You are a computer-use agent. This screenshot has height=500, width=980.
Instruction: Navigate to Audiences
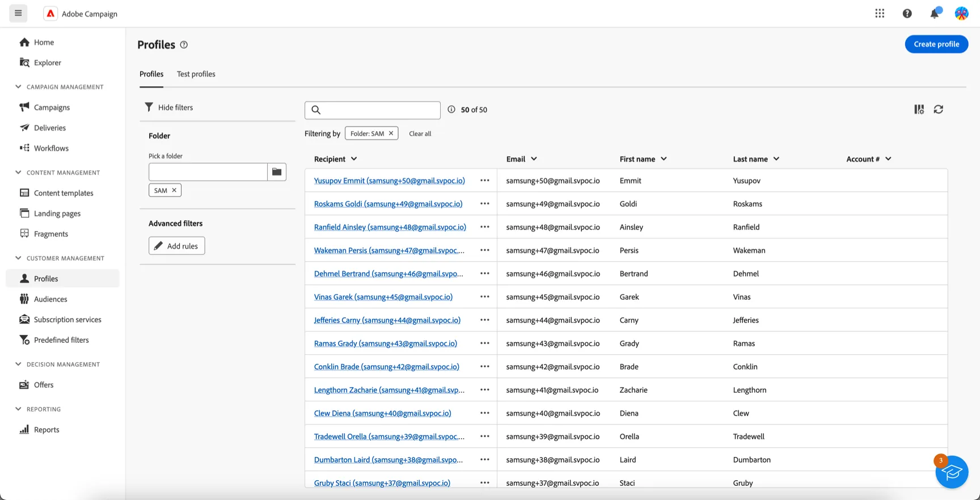(50, 299)
